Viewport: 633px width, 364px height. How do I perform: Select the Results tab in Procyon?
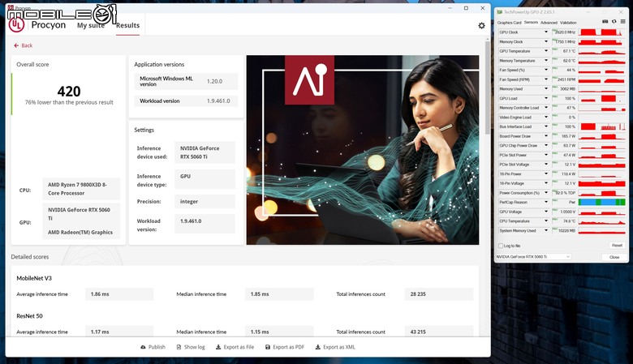tap(127, 25)
